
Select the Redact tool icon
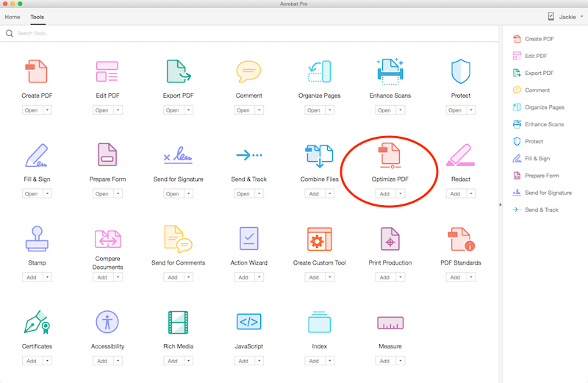[460, 155]
